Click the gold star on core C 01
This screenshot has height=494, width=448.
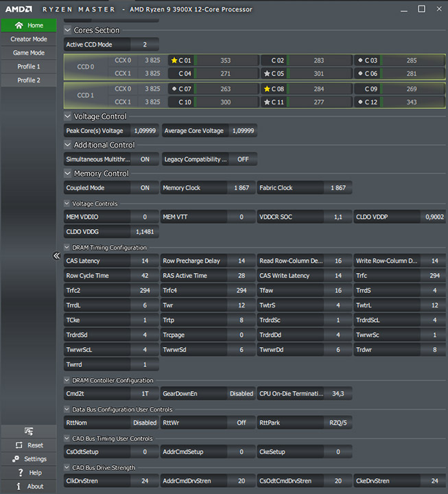coord(174,60)
